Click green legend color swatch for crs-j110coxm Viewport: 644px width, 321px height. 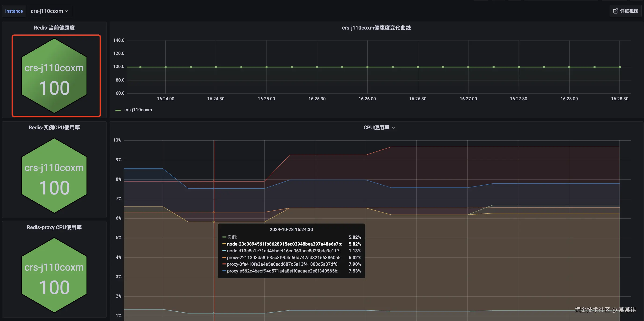point(118,110)
